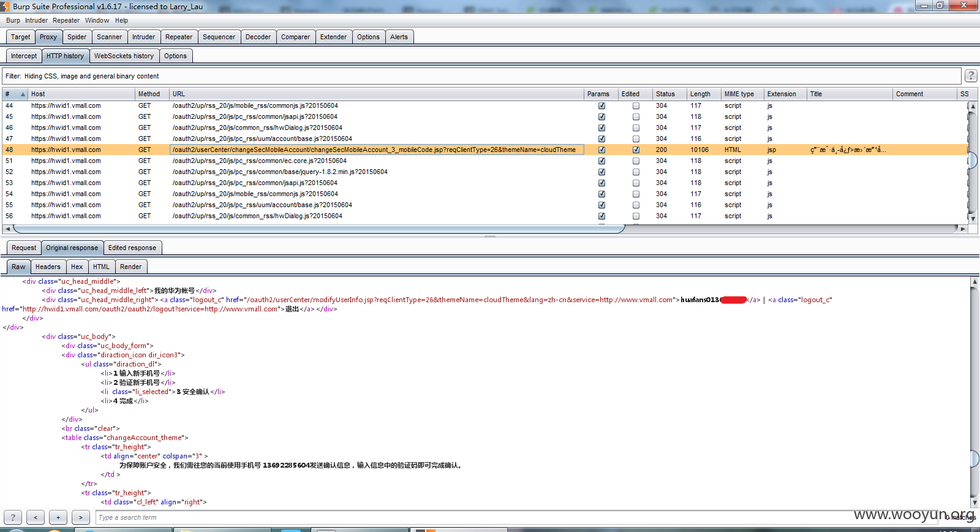Open the main Options tab
Screen dimensions: 980x532
[368, 37]
